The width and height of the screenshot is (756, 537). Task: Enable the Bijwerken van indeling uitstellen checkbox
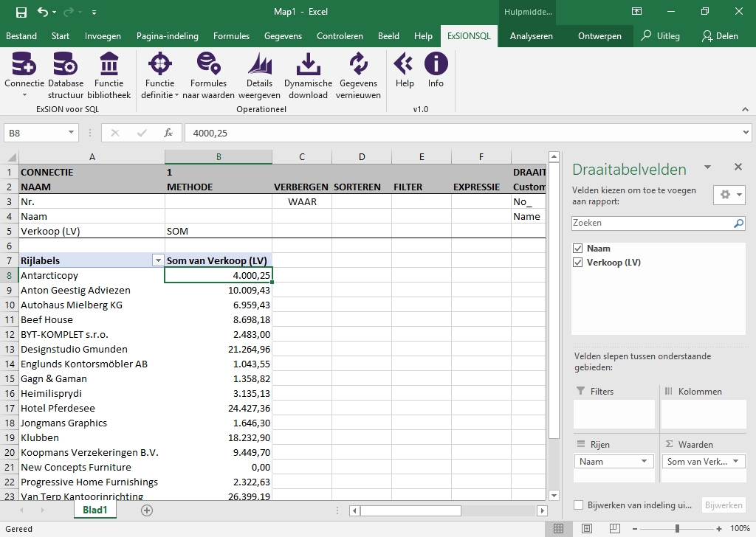coord(578,505)
